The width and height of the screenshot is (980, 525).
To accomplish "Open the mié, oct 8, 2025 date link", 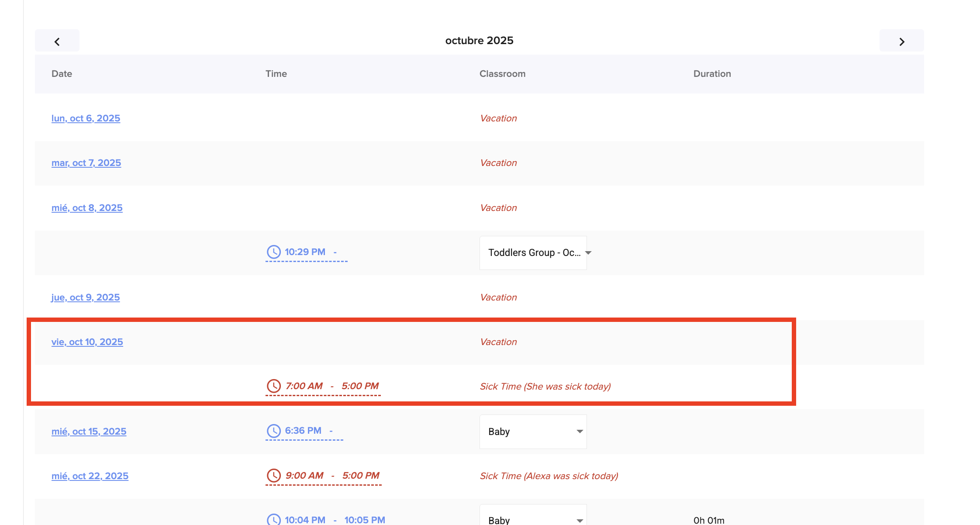I will coord(87,208).
